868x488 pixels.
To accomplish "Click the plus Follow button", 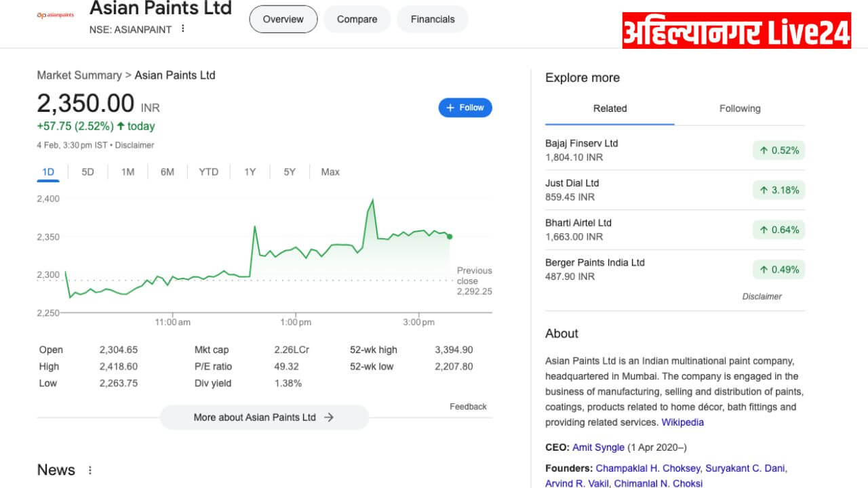I will click(x=465, y=108).
